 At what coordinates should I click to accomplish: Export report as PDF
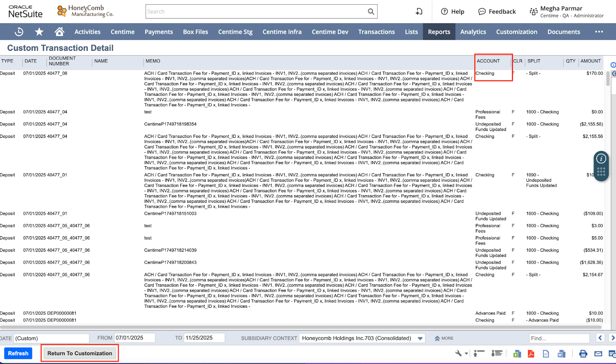[x=531, y=354]
